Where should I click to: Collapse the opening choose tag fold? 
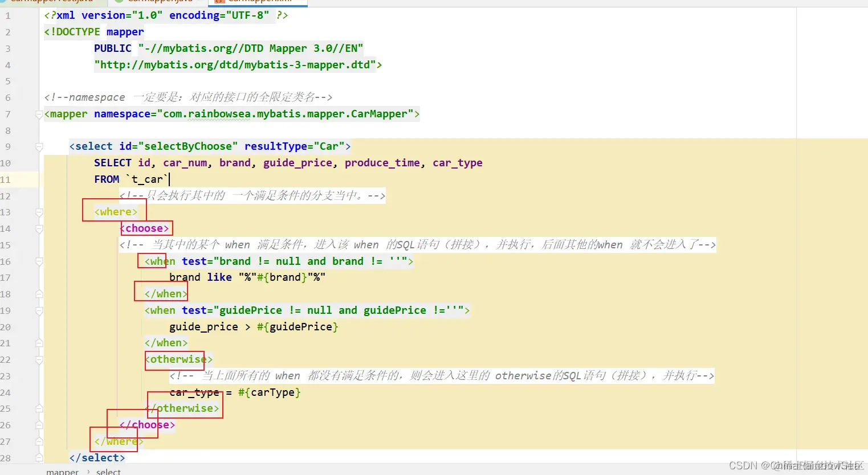(39, 228)
